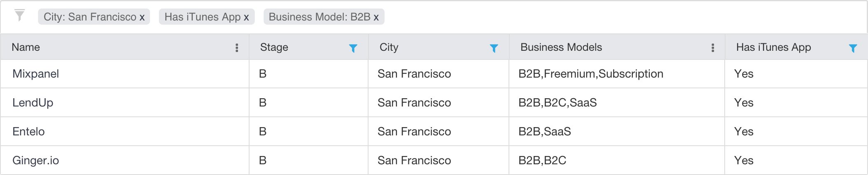Select the Entelo row
The image size is (868, 175).
(434, 132)
